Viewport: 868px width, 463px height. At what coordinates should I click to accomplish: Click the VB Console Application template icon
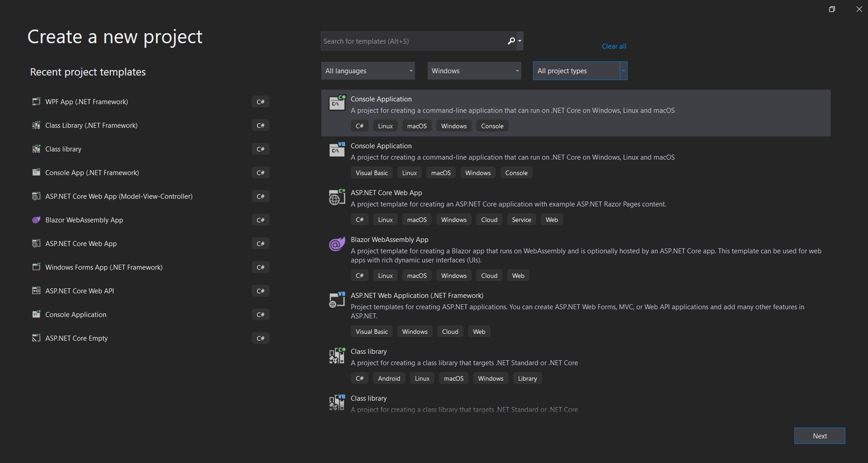(337, 150)
